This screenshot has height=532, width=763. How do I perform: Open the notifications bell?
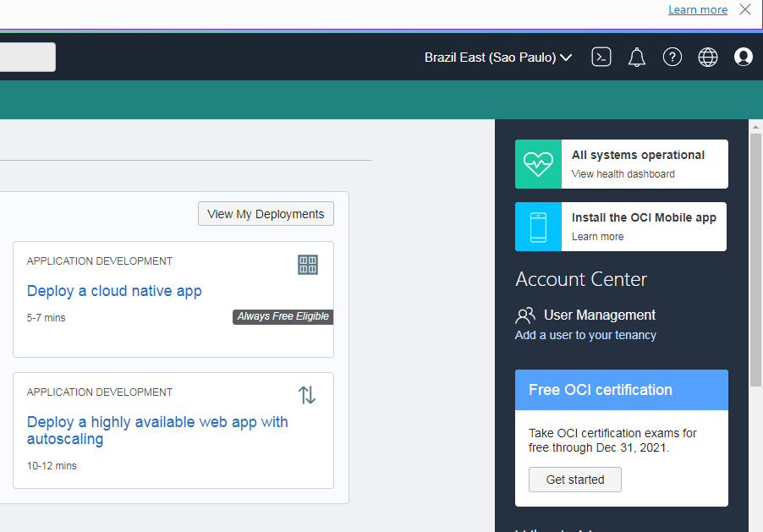(x=637, y=58)
